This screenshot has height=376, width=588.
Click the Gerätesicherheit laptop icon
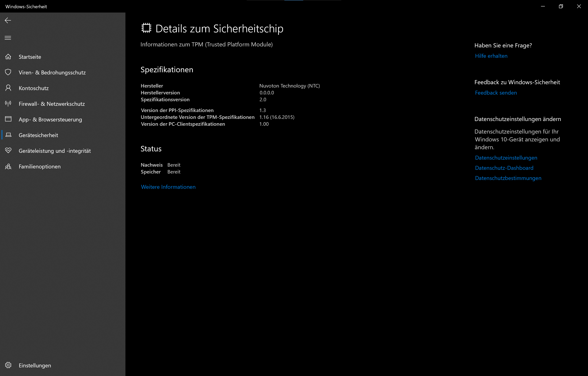click(x=8, y=135)
